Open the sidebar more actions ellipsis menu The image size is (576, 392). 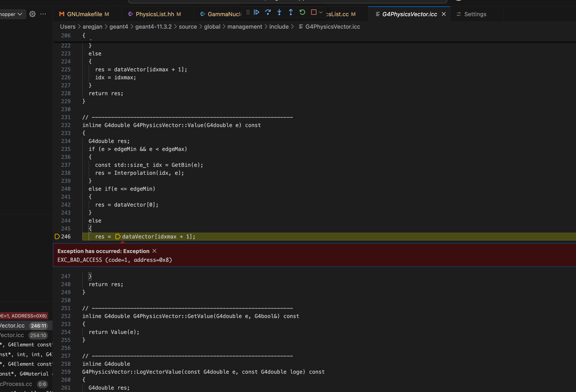click(x=43, y=14)
